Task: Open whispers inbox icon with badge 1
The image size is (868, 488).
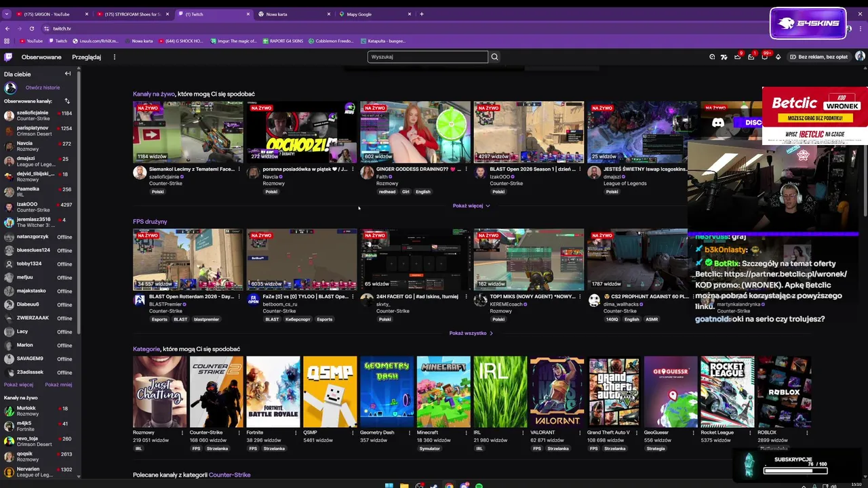Action: pyautogui.click(x=751, y=57)
